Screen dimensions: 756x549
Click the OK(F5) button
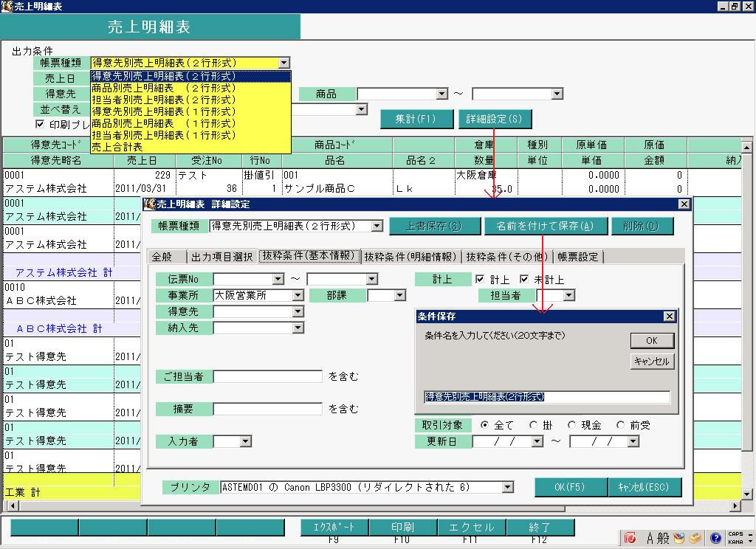570,487
